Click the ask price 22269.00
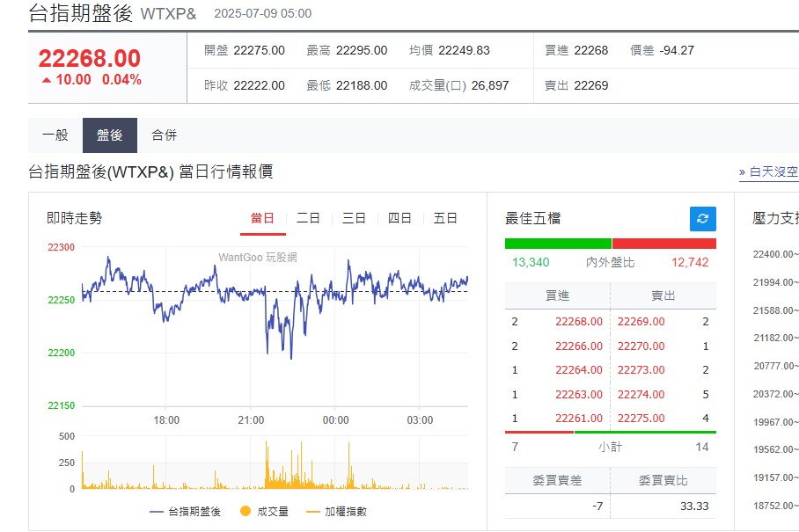 (x=641, y=322)
